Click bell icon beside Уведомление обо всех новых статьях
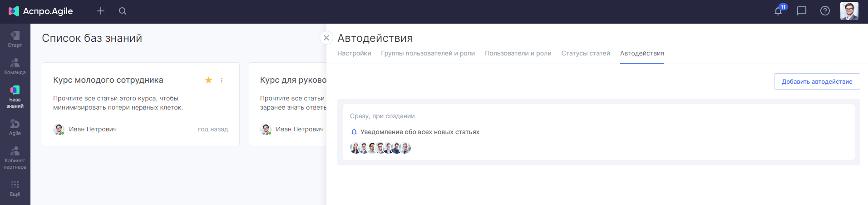 pos(354,132)
